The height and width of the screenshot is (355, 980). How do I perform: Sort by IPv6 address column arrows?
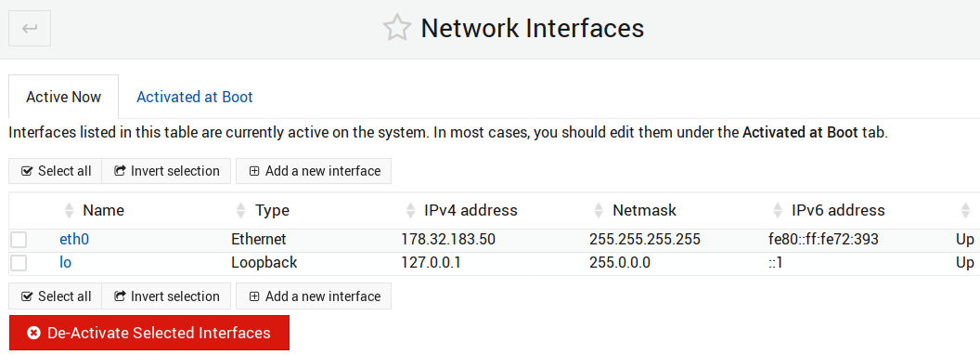click(x=778, y=210)
